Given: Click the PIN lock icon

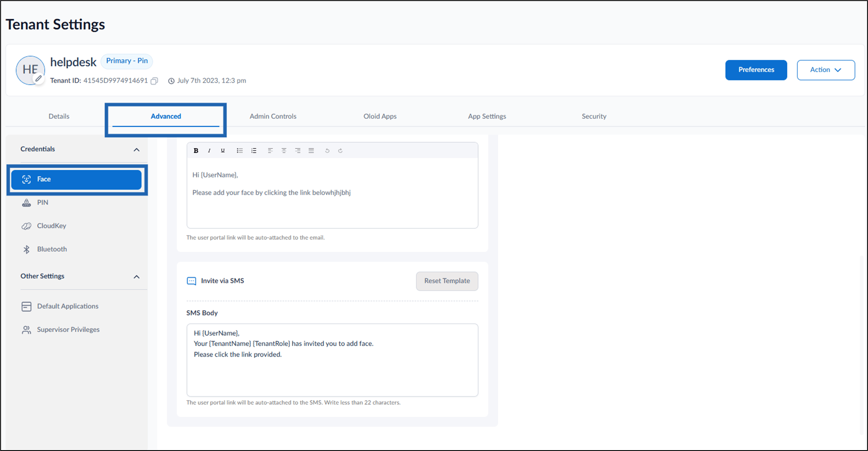Looking at the screenshot, I should click(26, 203).
